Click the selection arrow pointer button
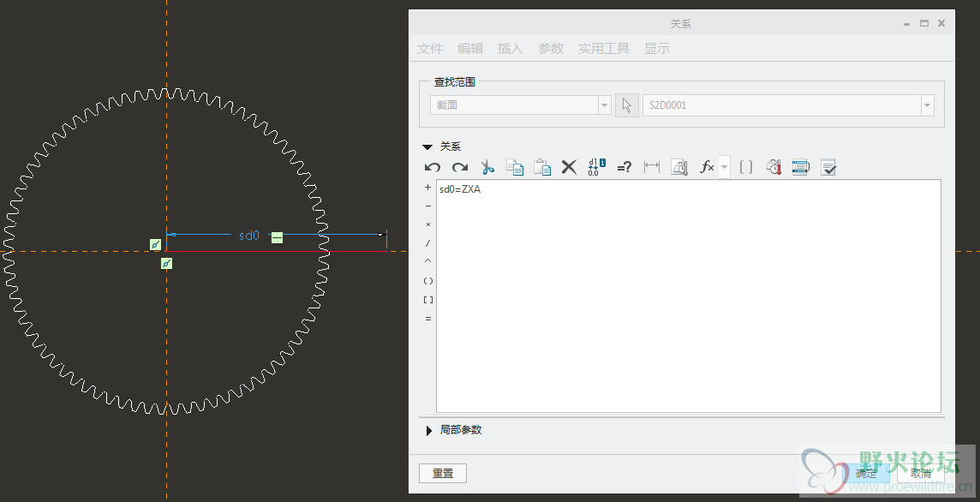The height and width of the screenshot is (502, 980). 627,105
